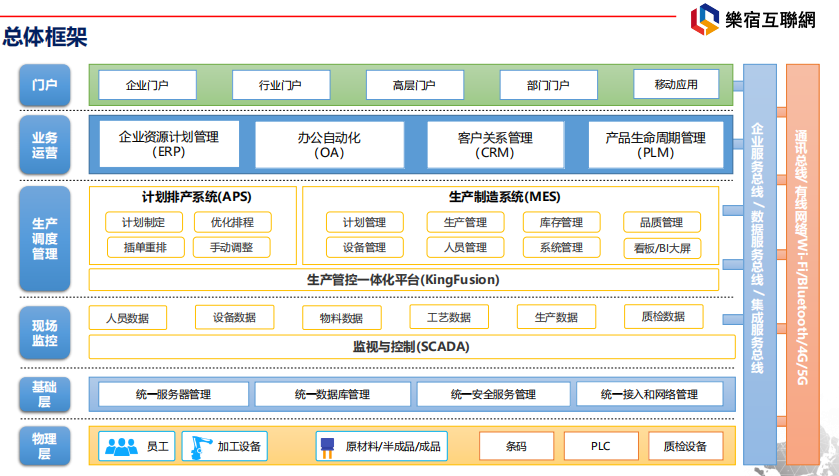The height and width of the screenshot is (476, 839).
Task: Click the people icon beside 员工
Action: (x=122, y=446)
